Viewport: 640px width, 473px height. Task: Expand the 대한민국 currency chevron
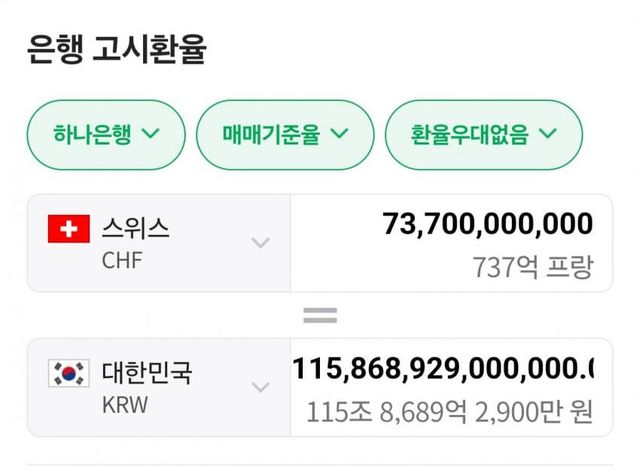(260, 387)
